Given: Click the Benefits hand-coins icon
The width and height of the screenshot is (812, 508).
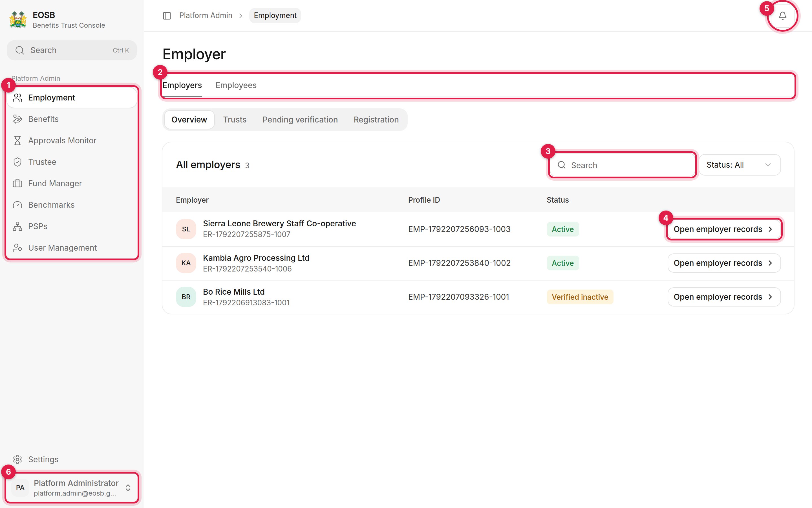Looking at the screenshot, I should 17,119.
